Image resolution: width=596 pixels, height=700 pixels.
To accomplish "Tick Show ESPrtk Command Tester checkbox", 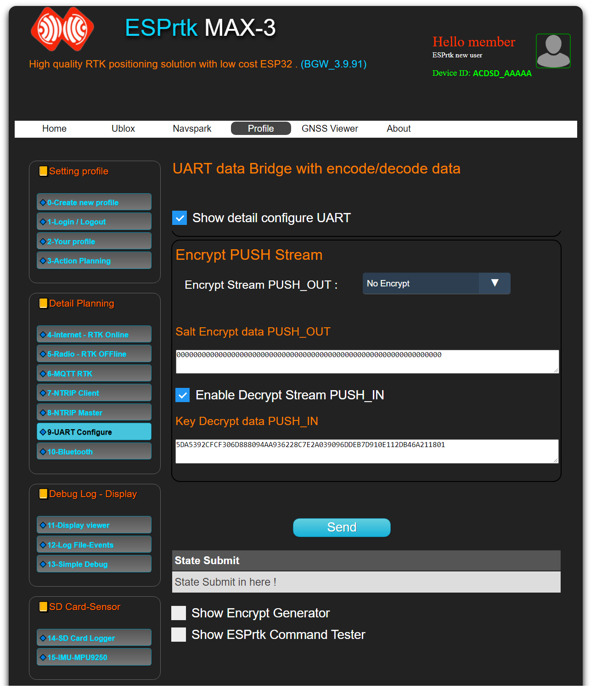I will click(179, 634).
